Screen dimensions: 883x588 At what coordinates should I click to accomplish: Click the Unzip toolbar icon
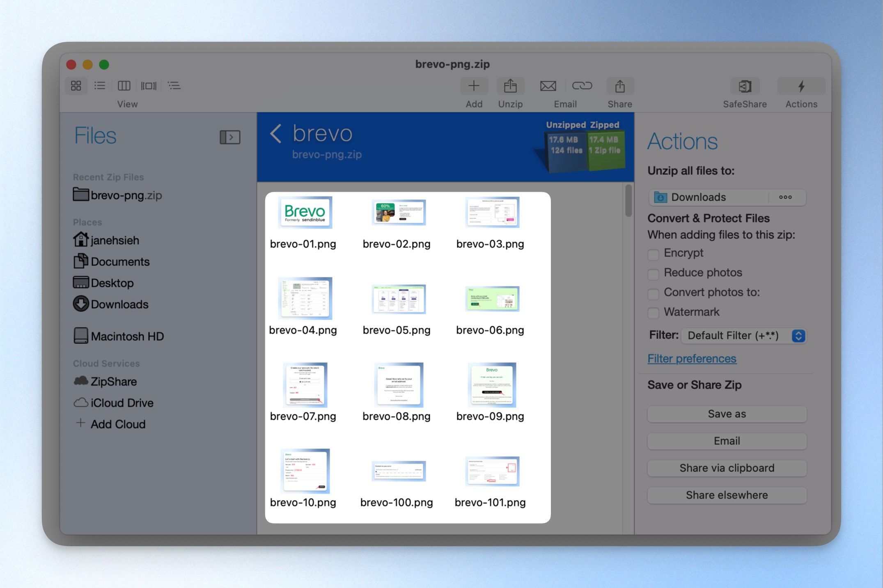click(510, 86)
